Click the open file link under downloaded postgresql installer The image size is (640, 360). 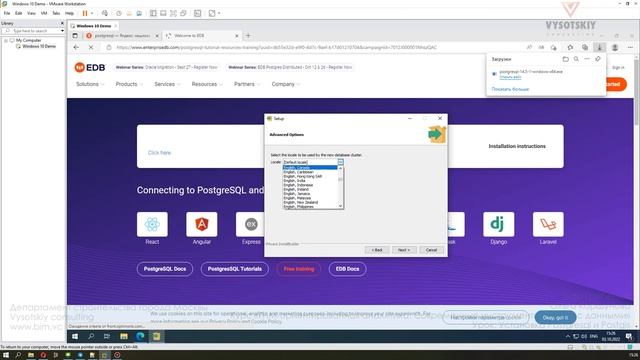[510, 77]
